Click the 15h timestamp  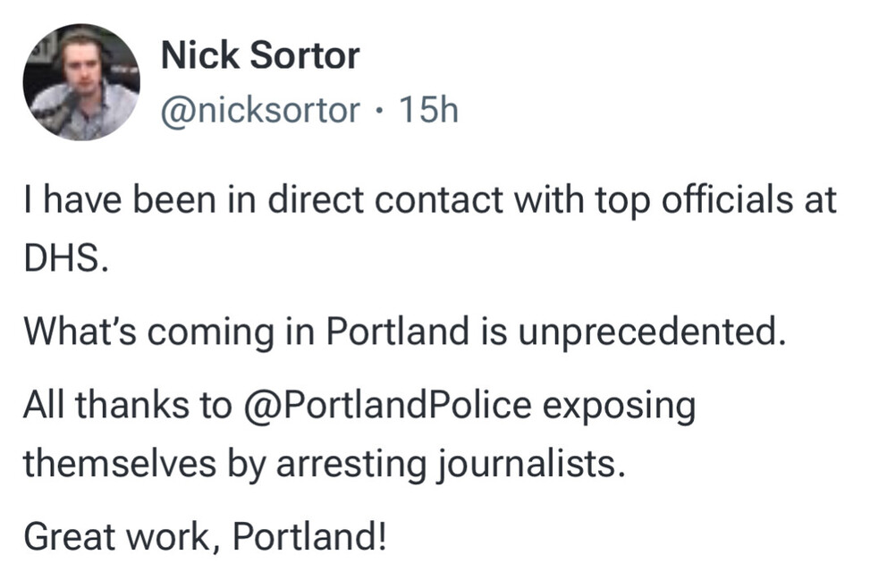tap(428, 110)
